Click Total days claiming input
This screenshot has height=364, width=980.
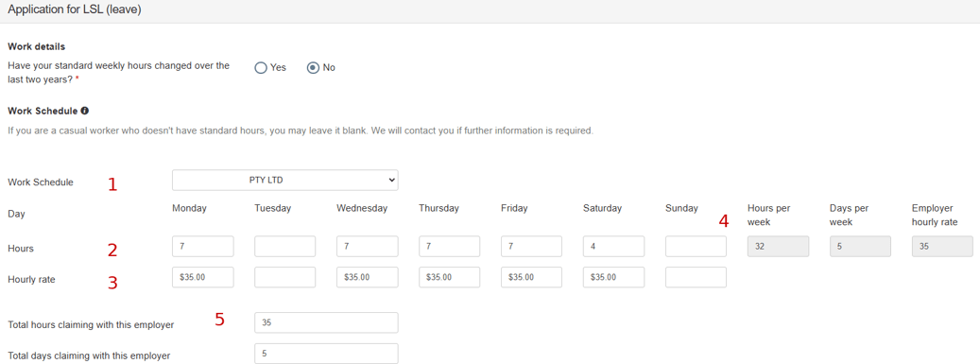click(x=326, y=354)
